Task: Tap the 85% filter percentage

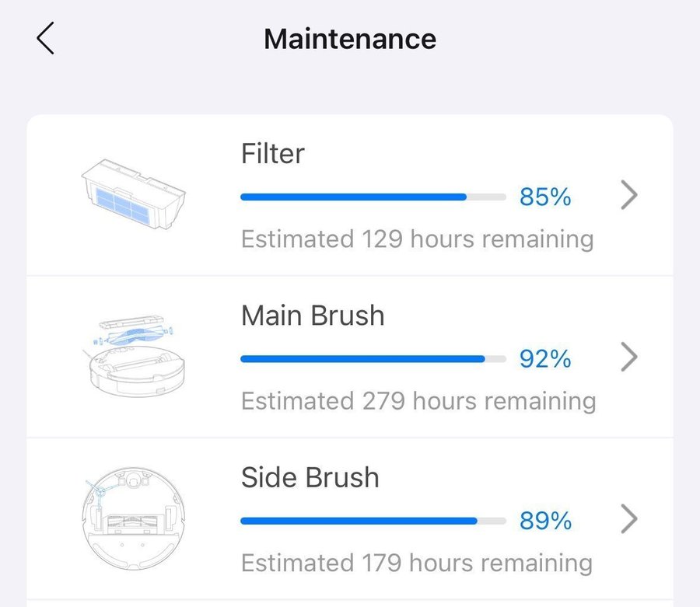Action: click(x=545, y=197)
